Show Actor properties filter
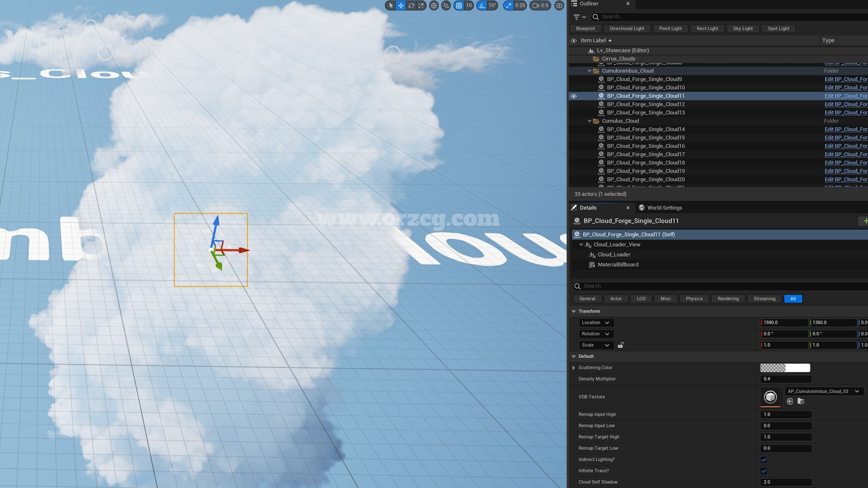Screen dimensions: 868x488 click(x=616, y=299)
